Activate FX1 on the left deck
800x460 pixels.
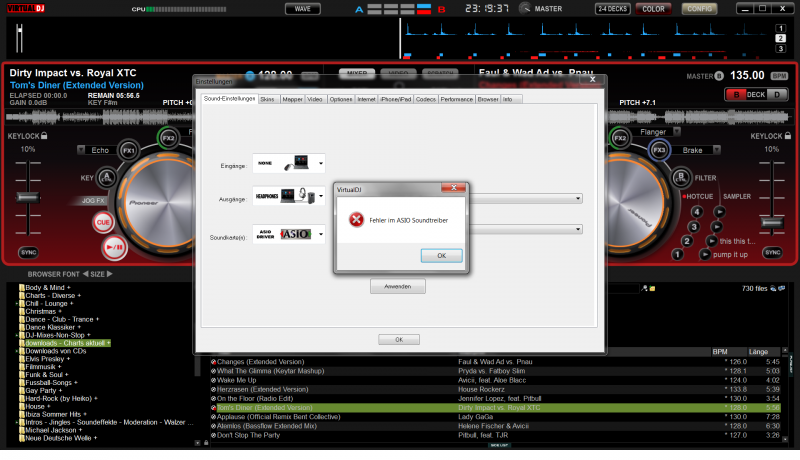(129, 150)
